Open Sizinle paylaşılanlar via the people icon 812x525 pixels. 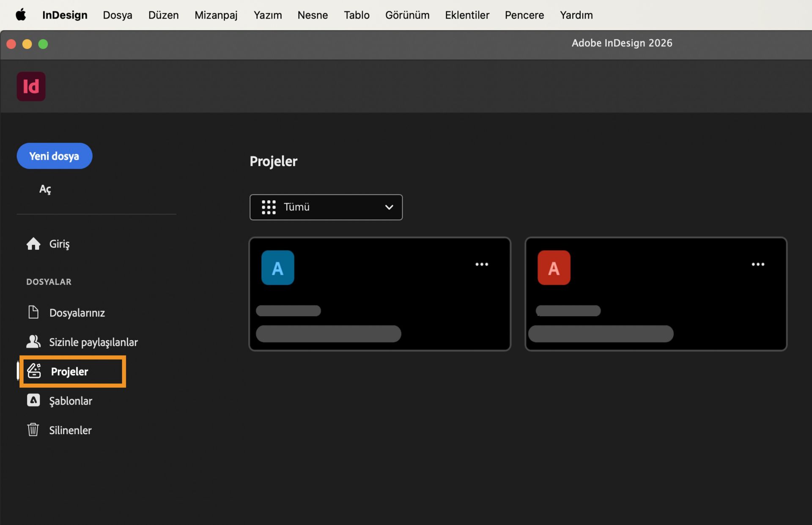point(33,342)
